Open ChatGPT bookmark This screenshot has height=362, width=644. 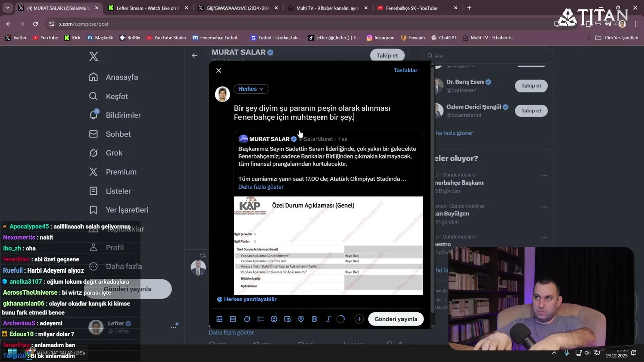coord(444,38)
